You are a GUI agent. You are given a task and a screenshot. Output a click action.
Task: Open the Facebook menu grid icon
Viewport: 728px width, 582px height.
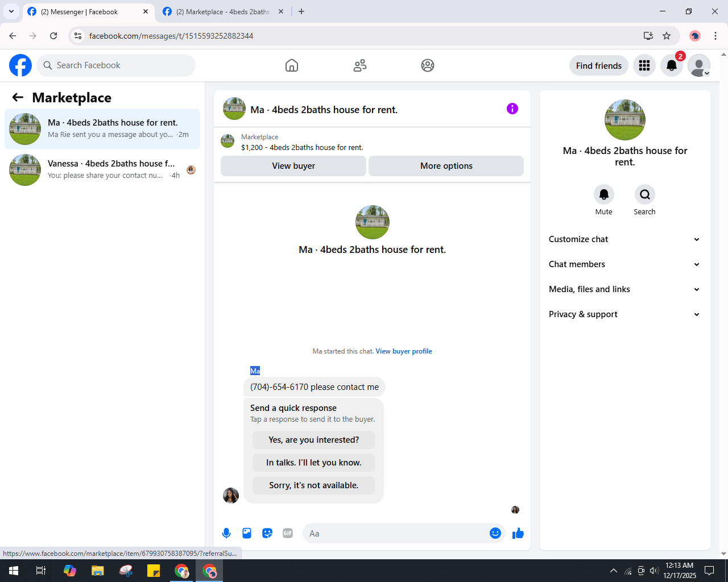(x=644, y=65)
